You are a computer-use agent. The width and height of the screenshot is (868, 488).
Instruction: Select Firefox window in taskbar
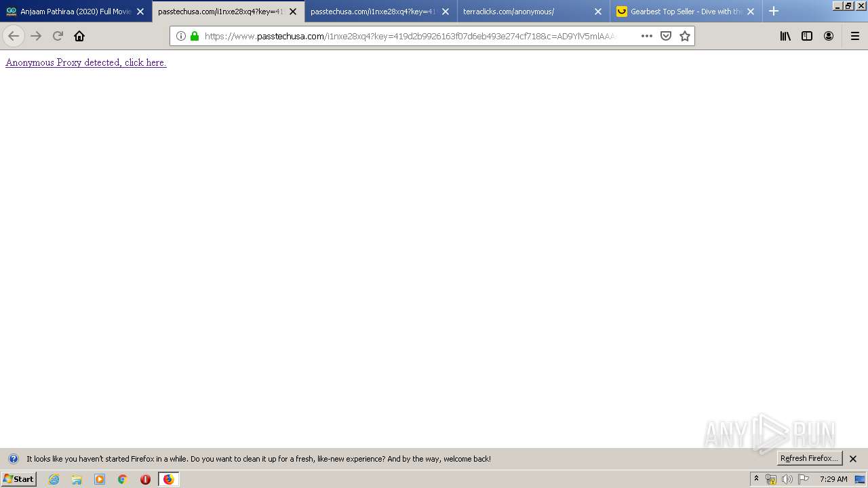(168, 479)
